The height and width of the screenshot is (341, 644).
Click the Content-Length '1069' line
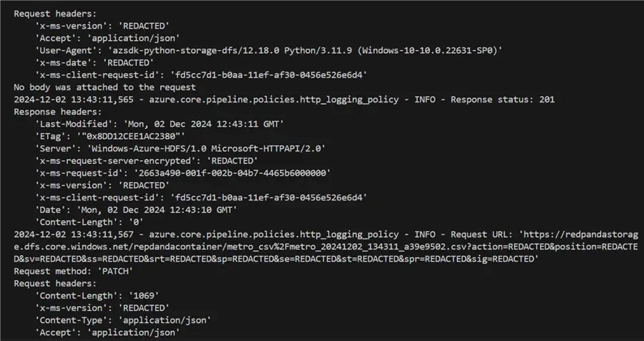97,296
